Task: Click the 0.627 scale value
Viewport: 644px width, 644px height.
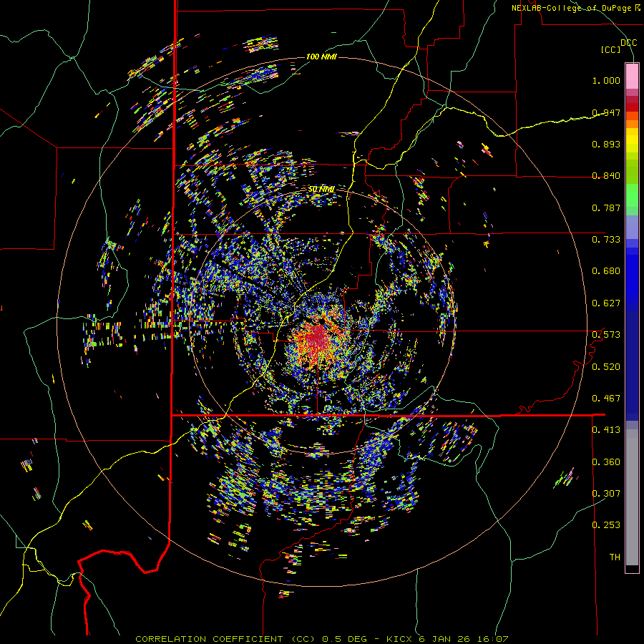Action: 606,303
